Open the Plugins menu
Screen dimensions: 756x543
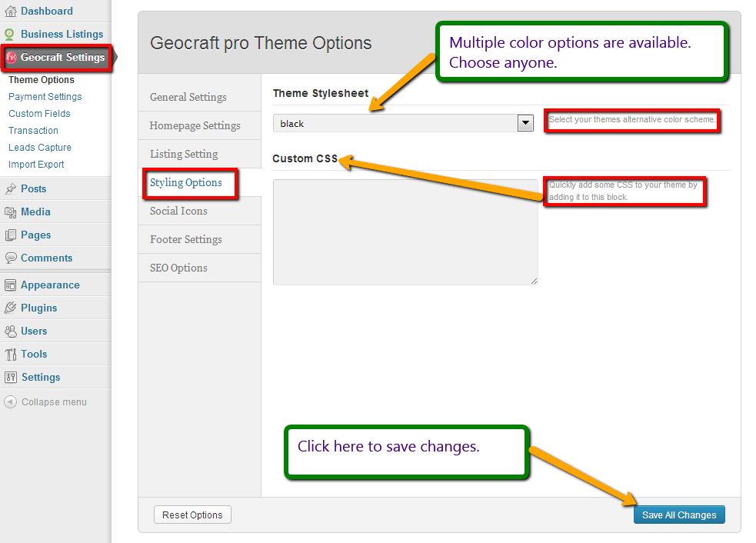[x=38, y=308]
